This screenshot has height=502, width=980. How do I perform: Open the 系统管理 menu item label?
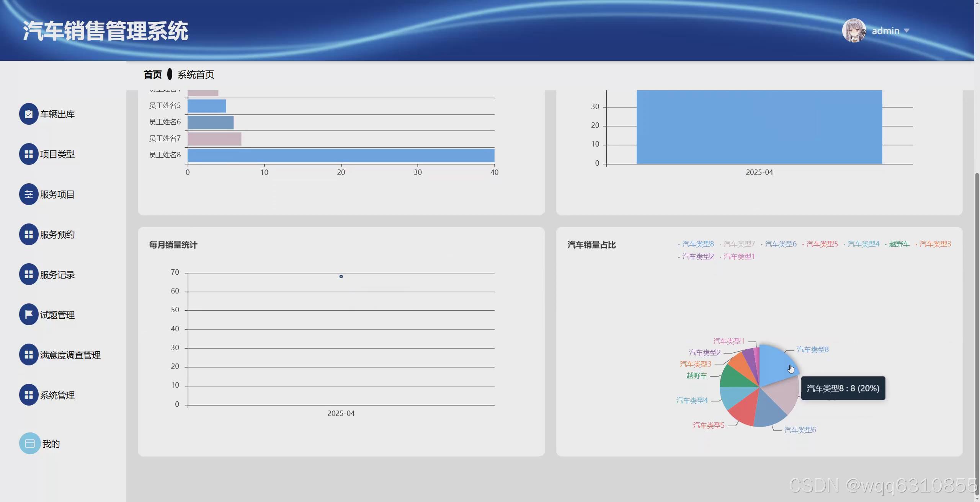tap(57, 395)
